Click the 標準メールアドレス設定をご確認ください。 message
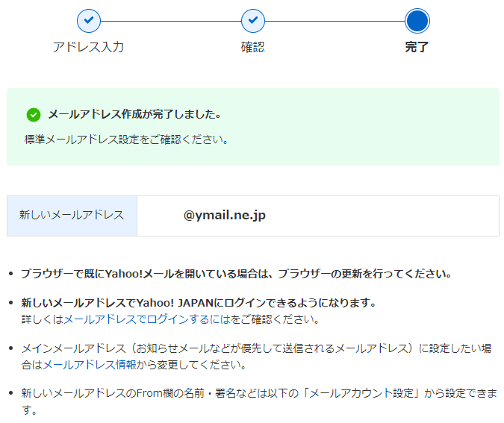The width and height of the screenshot is (504, 423). point(126,140)
